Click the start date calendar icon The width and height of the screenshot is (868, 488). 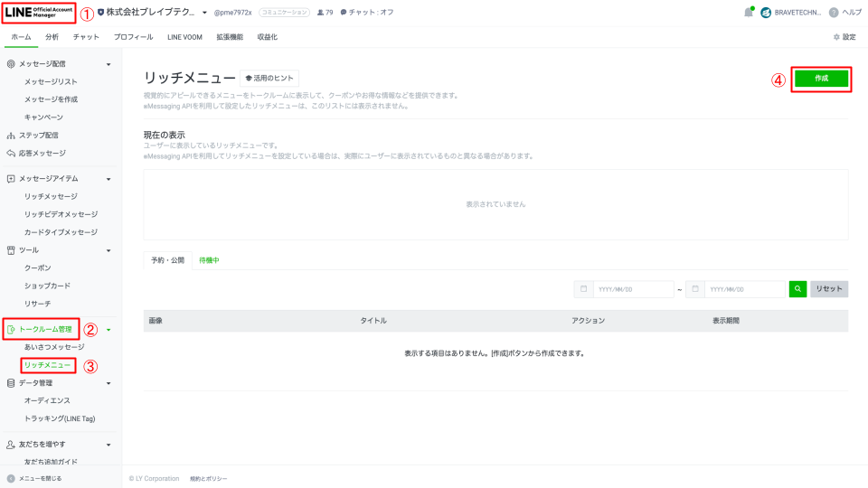583,289
